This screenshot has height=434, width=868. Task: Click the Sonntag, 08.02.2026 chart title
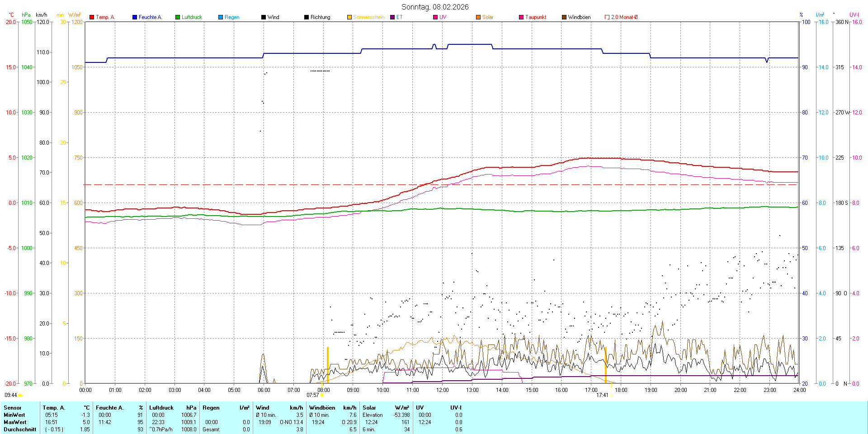(x=434, y=7)
